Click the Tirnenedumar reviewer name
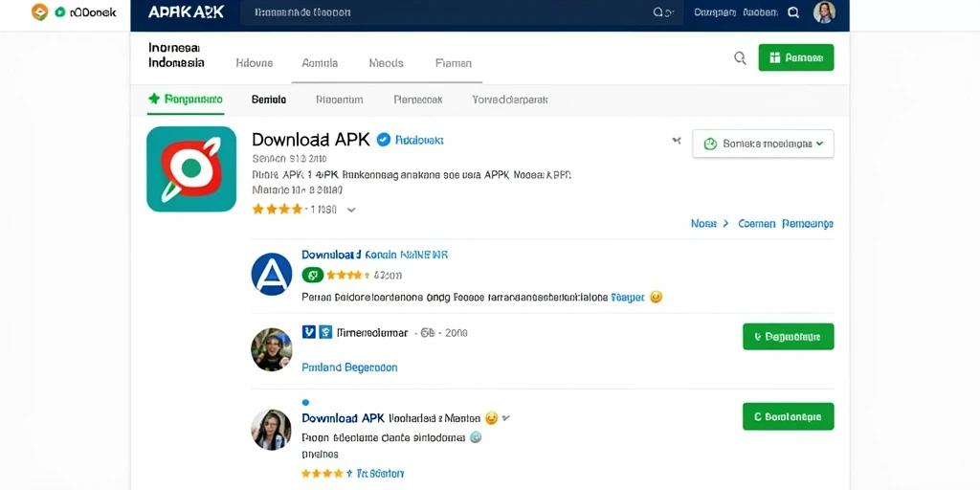Image resolution: width=980 pixels, height=490 pixels. pos(372,333)
